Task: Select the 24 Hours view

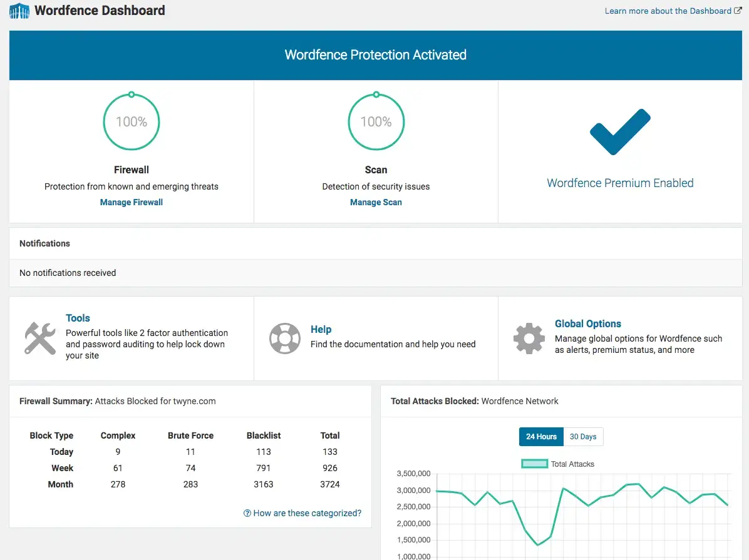Action: (541, 437)
